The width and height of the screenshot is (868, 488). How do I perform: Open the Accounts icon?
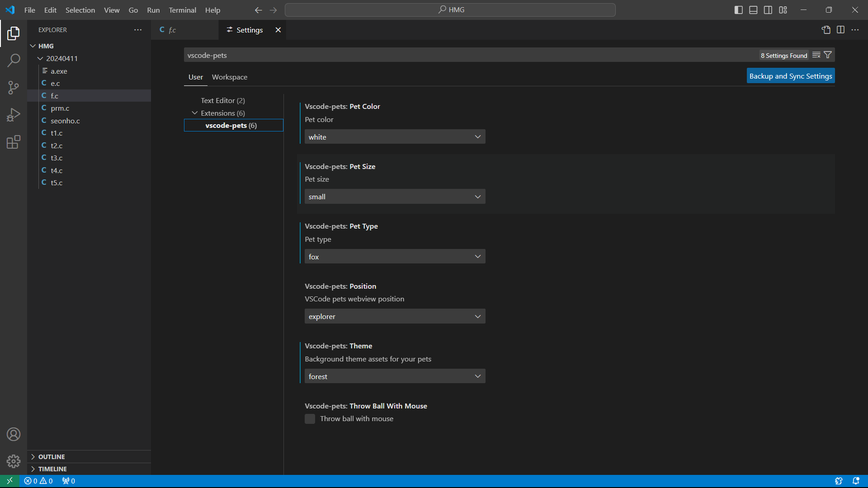(14, 434)
